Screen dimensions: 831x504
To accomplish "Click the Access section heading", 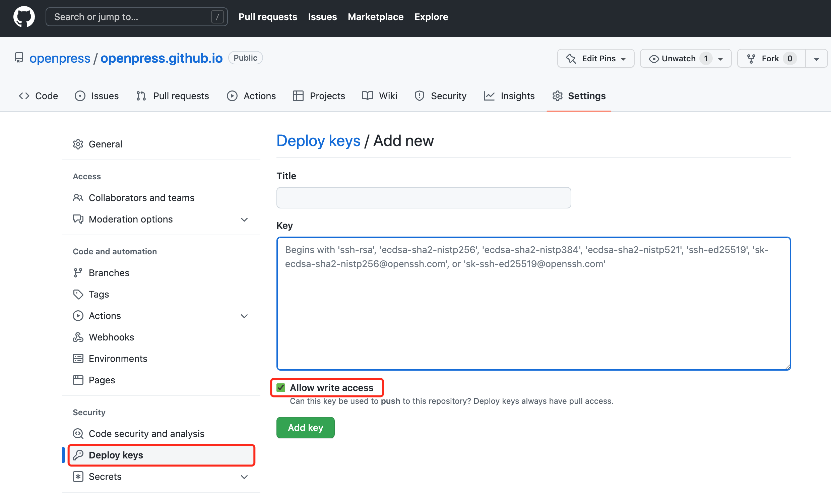I will pos(87,177).
